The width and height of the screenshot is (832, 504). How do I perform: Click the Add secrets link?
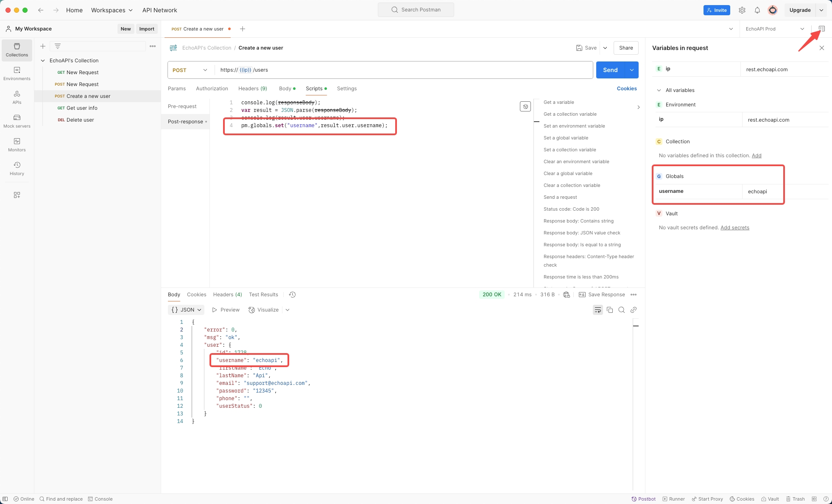pos(735,228)
